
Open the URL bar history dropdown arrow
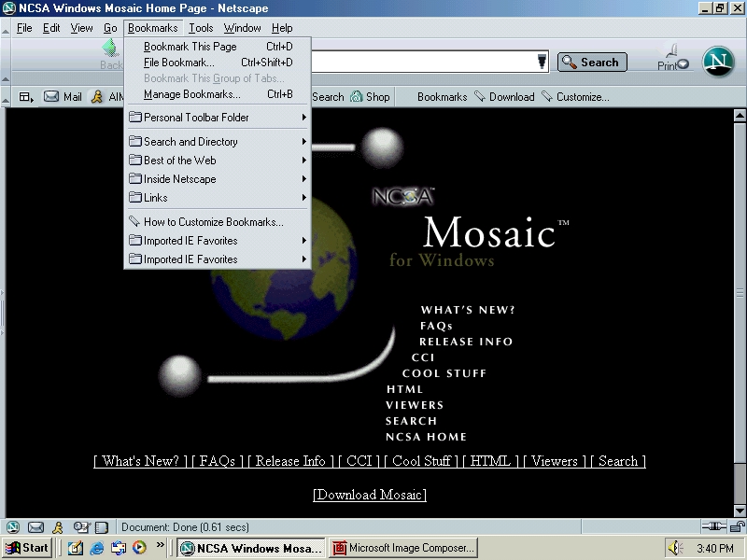542,62
